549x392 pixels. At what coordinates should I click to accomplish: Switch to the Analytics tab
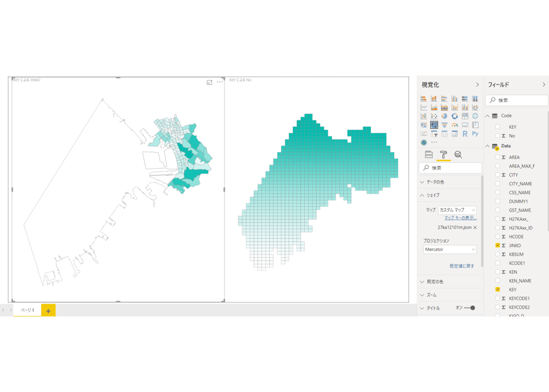click(x=458, y=154)
